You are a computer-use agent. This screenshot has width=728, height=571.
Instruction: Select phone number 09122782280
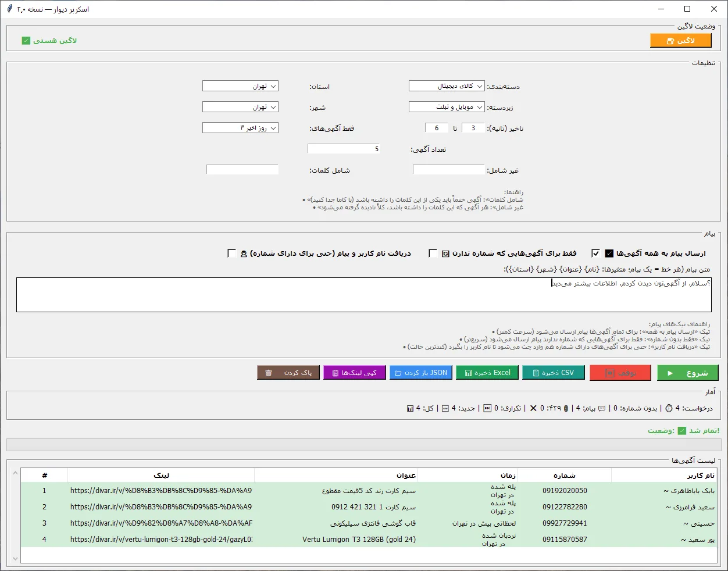[x=565, y=507]
